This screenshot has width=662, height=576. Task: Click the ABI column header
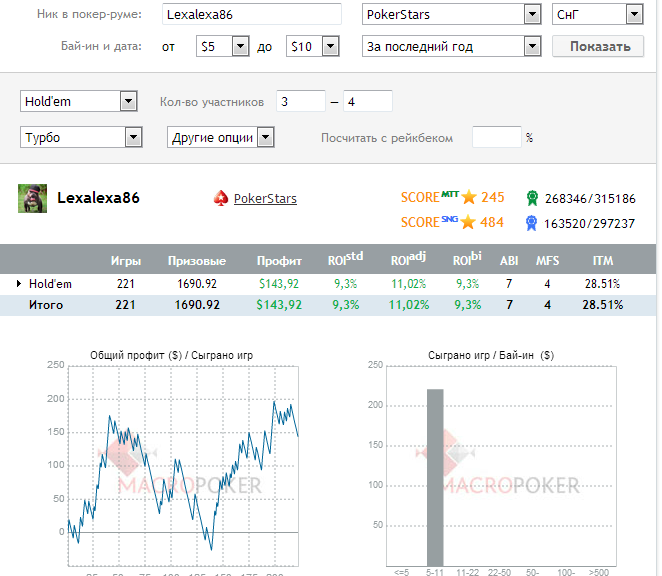pos(509,261)
